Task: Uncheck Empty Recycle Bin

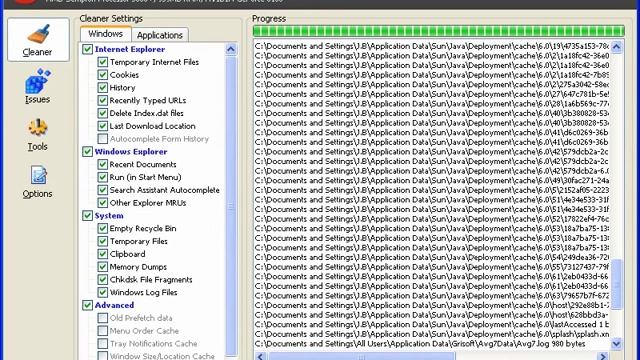Action: point(102,228)
